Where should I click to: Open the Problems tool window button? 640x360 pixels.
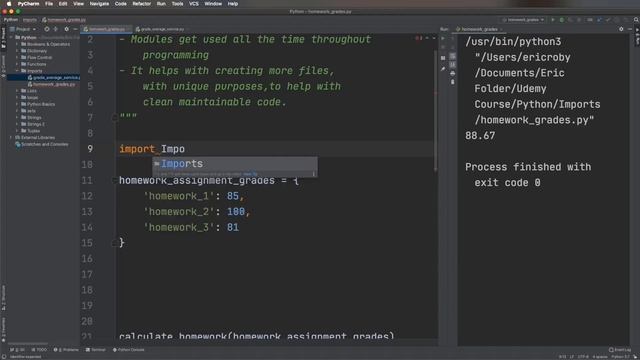(x=66, y=350)
